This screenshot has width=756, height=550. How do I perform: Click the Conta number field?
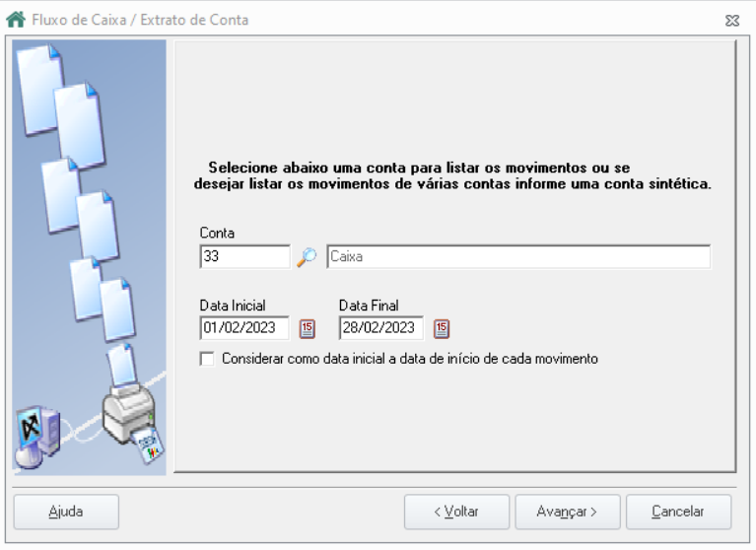244,256
